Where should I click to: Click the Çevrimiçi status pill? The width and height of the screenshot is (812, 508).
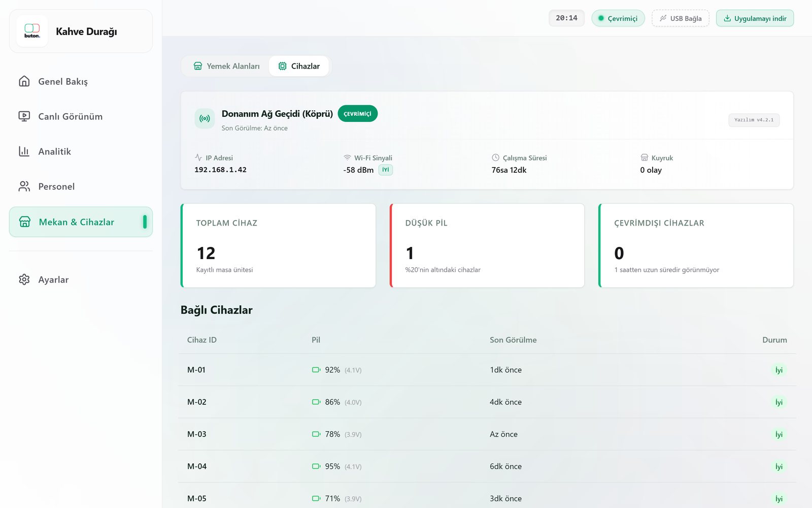618,18
